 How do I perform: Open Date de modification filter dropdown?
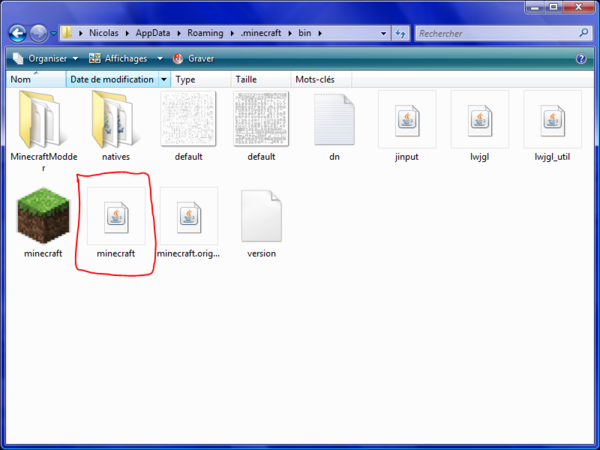[164, 80]
